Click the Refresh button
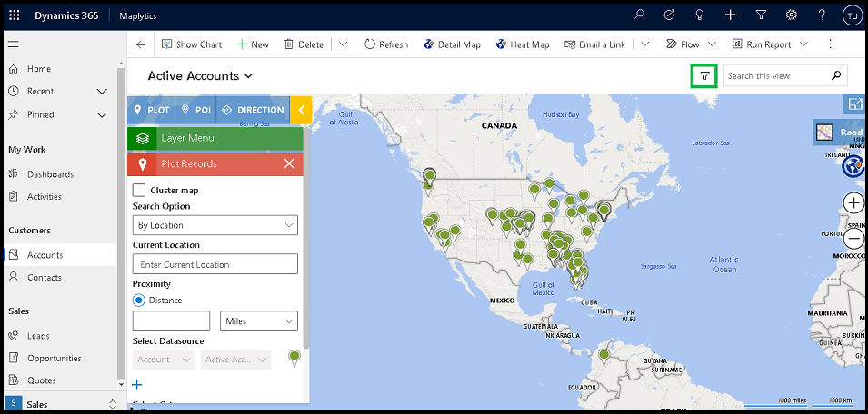This screenshot has height=414, width=868. point(386,44)
